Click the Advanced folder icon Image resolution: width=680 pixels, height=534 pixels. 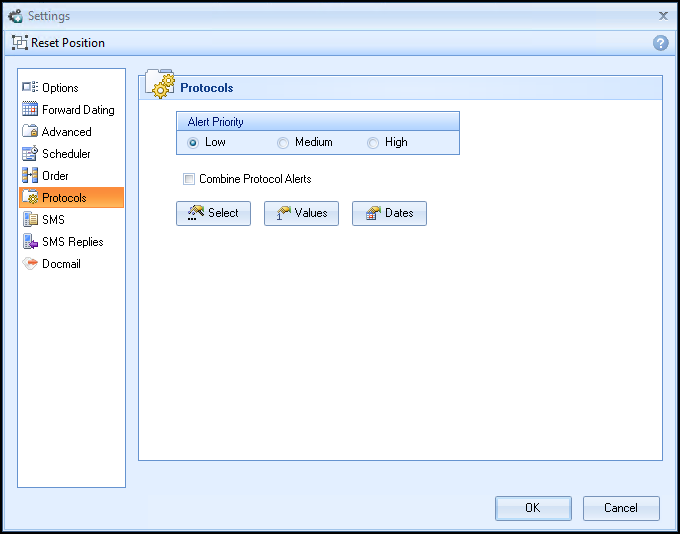30,132
